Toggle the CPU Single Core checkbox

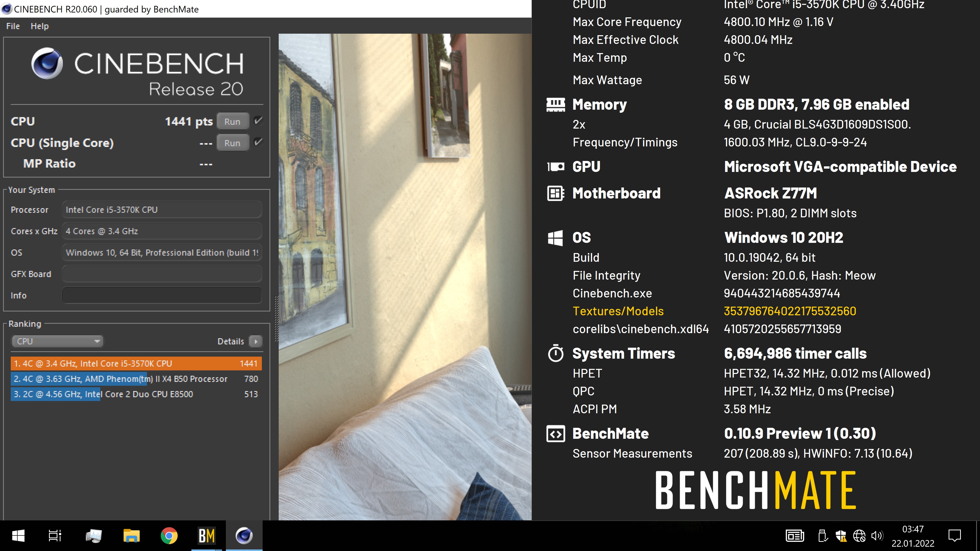coord(258,142)
